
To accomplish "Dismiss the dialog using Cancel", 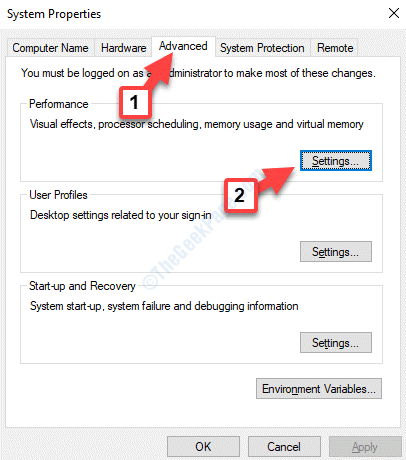I will tap(284, 447).
